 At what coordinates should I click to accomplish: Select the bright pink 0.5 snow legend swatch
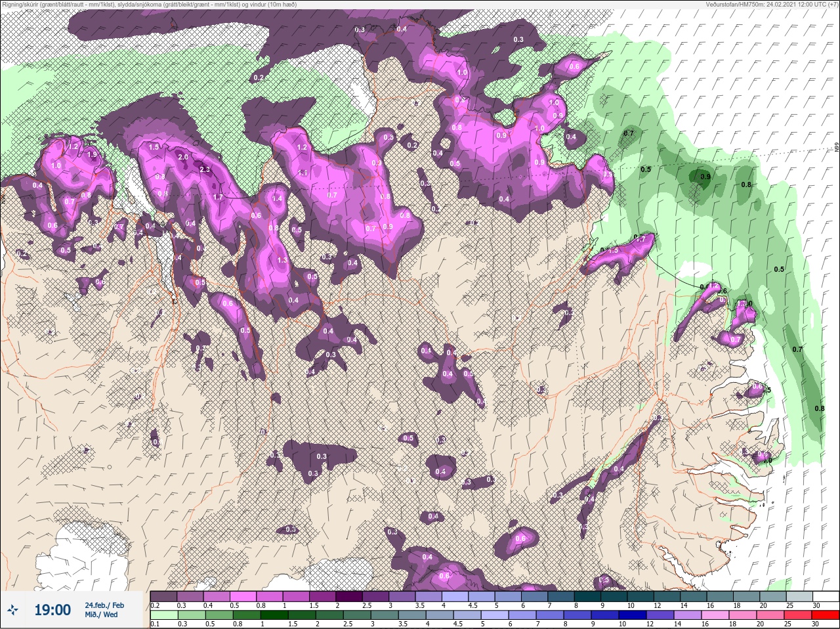pos(243,596)
